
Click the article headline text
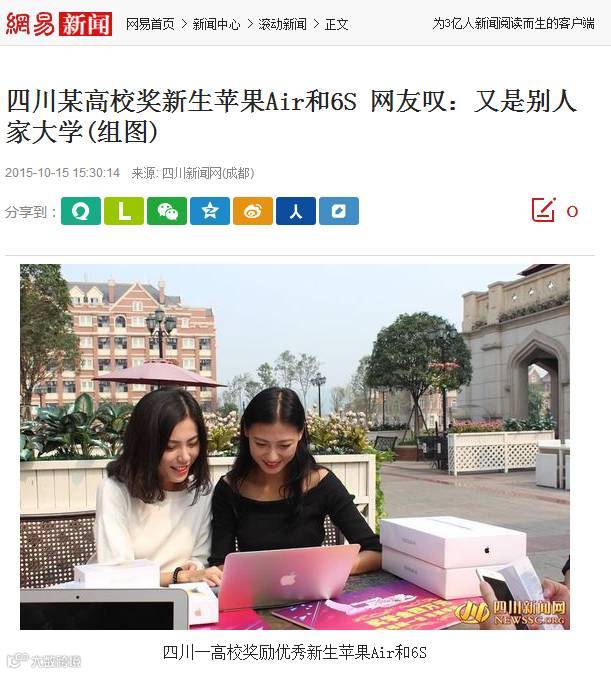click(x=292, y=116)
